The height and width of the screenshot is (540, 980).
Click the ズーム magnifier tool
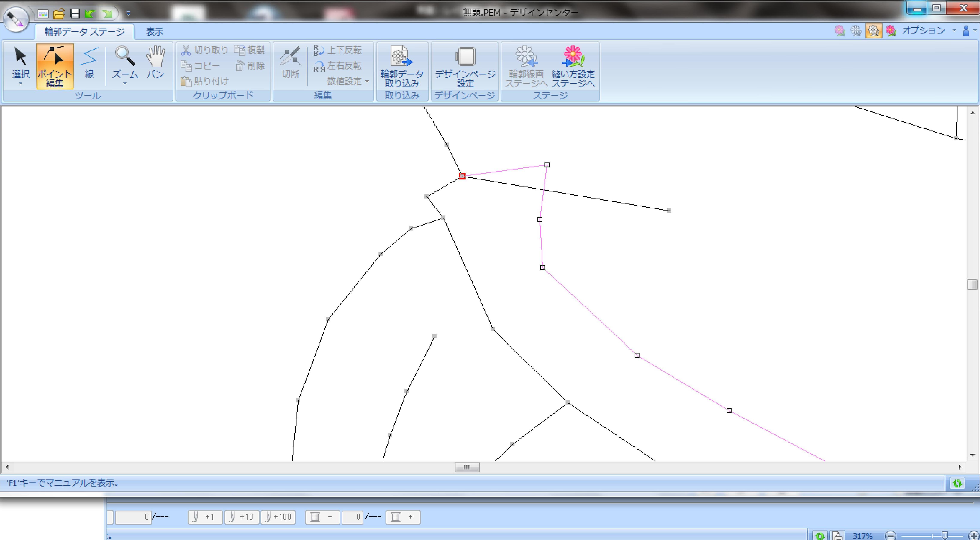point(125,61)
